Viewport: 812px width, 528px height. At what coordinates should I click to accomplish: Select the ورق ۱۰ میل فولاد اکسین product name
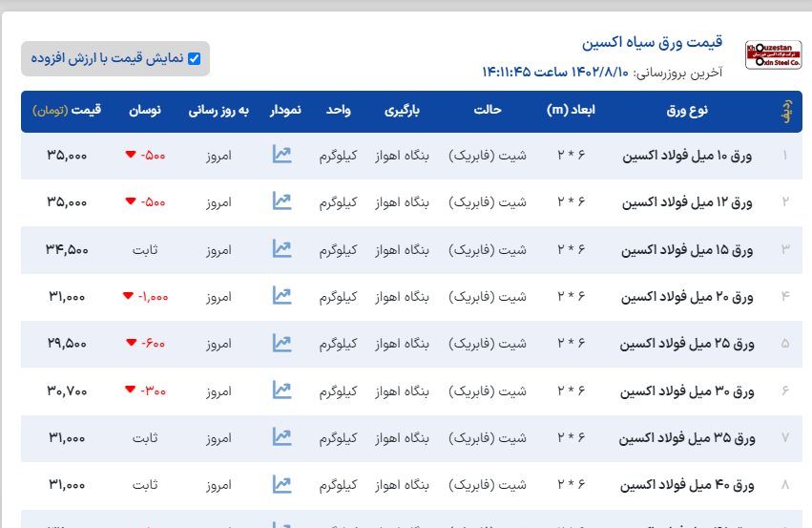[x=687, y=155]
